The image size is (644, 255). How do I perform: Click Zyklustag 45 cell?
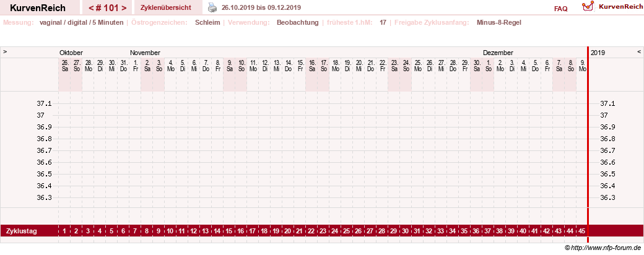(x=581, y=231)
